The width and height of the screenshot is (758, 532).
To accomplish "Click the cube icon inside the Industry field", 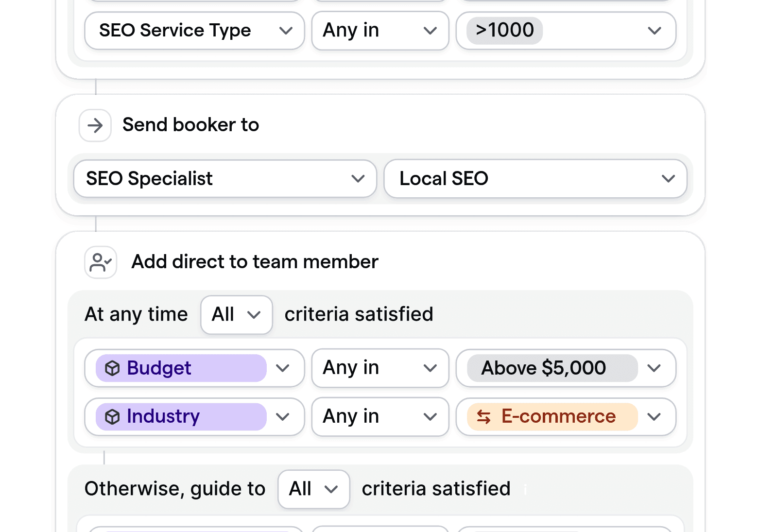I will pos(113,416).
